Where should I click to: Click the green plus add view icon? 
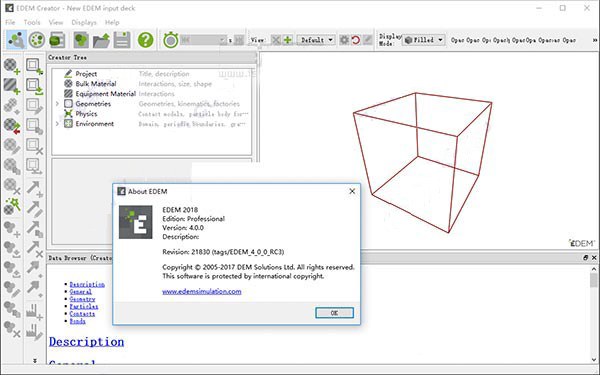[288, 40]
